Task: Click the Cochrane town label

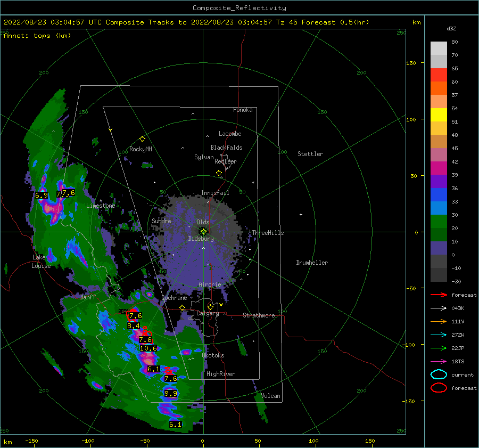Action: tap(174, 298)
